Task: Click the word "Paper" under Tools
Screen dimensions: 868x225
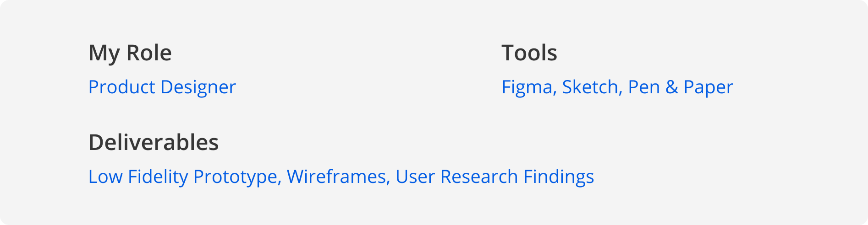Action: pos(708,87)
